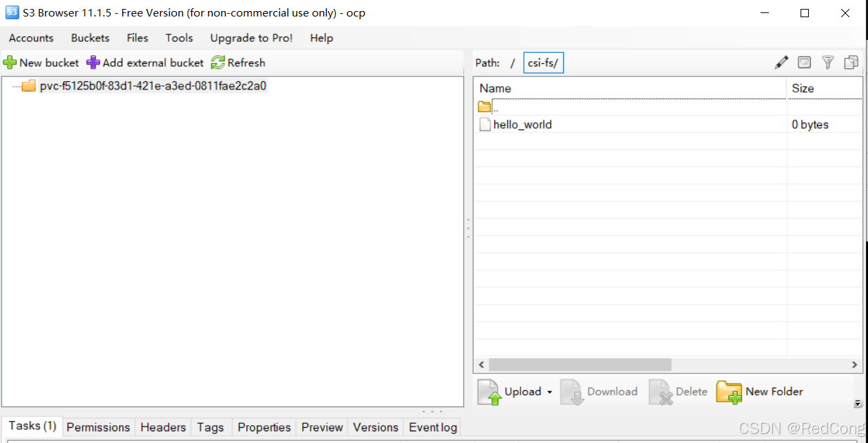This screenshot has height=443, width=868.
Task: Open the Accounts menu
Action: (x=31, y=38)
